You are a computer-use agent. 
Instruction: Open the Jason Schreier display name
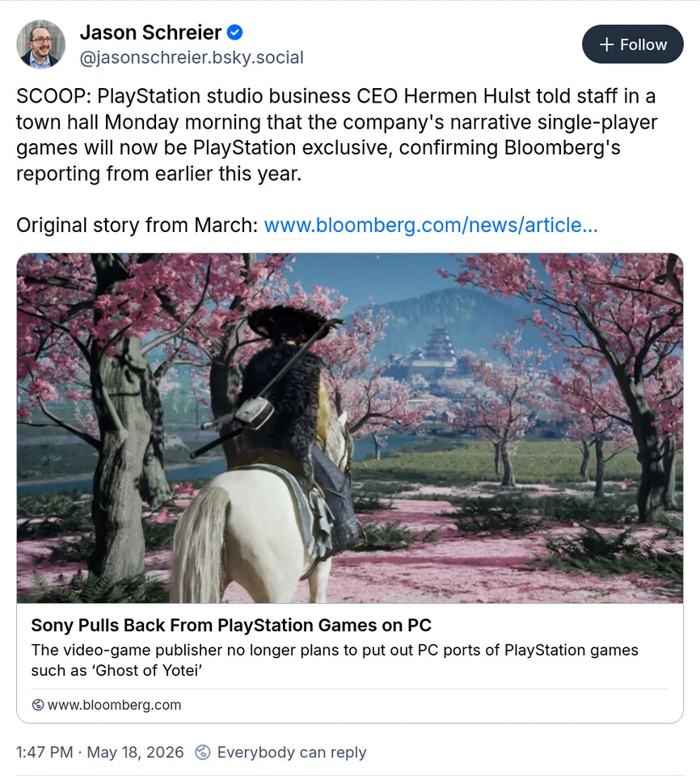(150, 32)
